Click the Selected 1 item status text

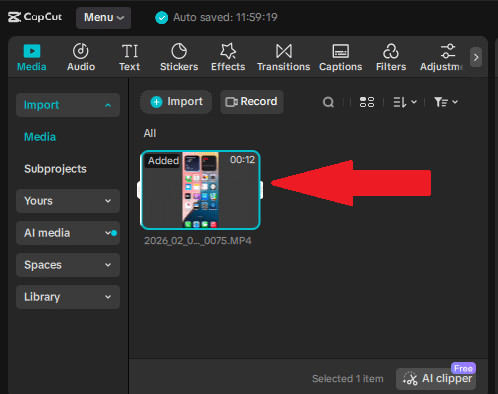pos(348,379)
